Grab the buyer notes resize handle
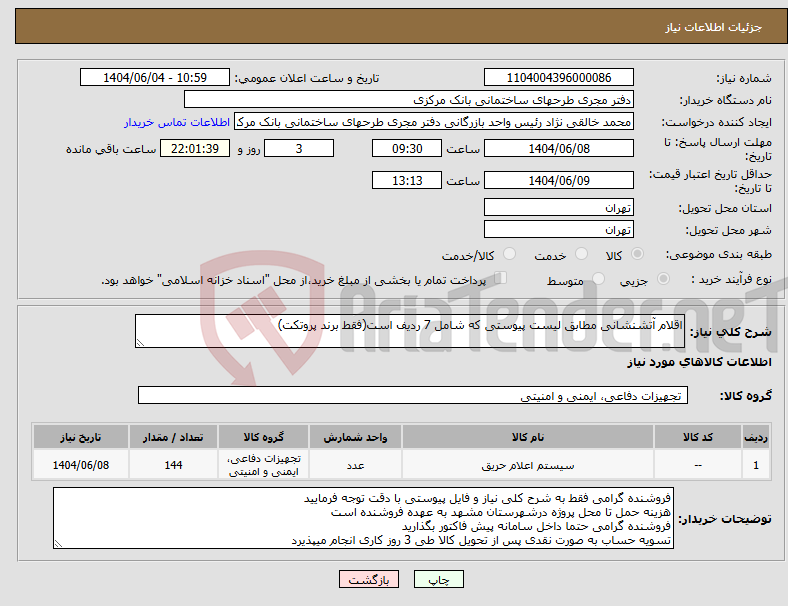788x606 pixels. pyautogui.click(x=58, y=543)
